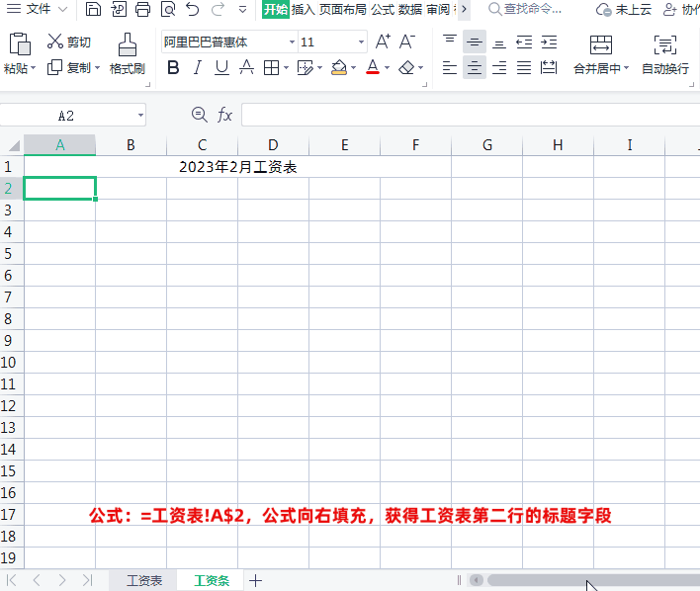The height and width of the screenshot is (591, 700).
Task: Switch to the 数据 ribbon tab
Action: (x=410, y=9)
